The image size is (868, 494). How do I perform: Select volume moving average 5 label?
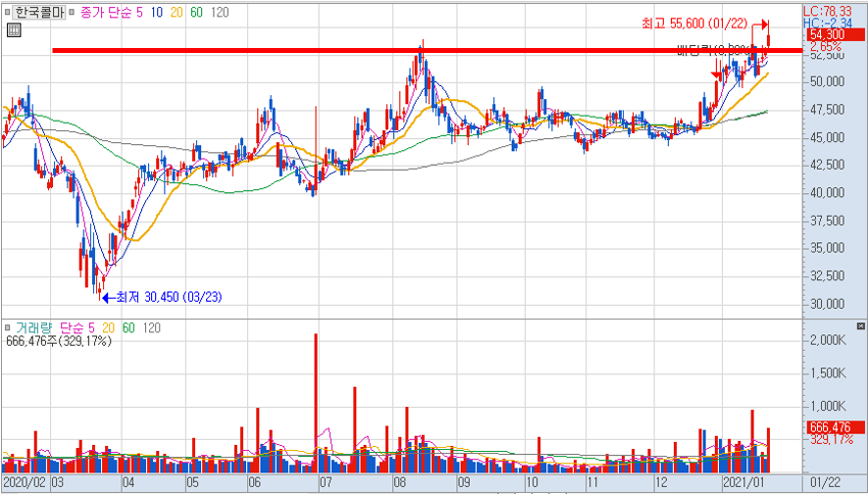click(x=91, y=328)
